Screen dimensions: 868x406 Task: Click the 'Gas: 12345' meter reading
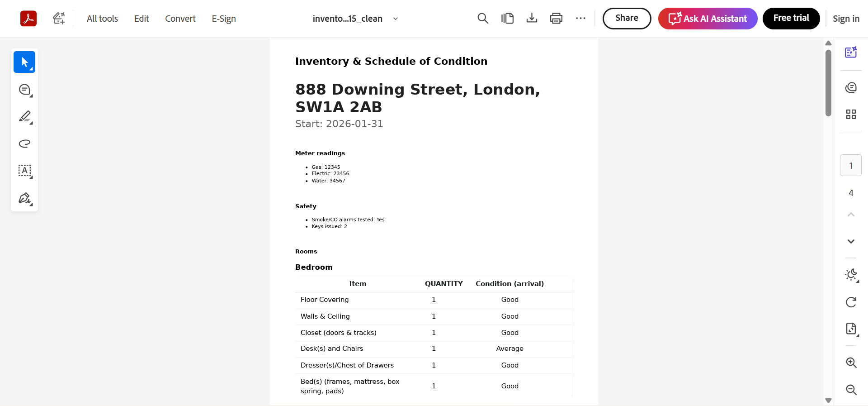[x=326, y=167]
